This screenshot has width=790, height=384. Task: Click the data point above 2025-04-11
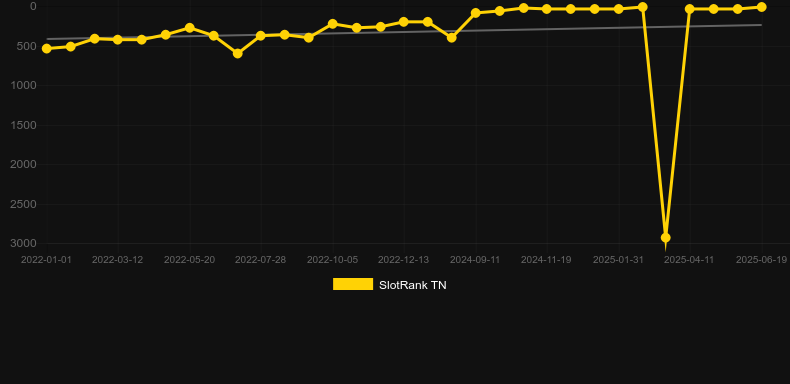(x=690, y=9)
